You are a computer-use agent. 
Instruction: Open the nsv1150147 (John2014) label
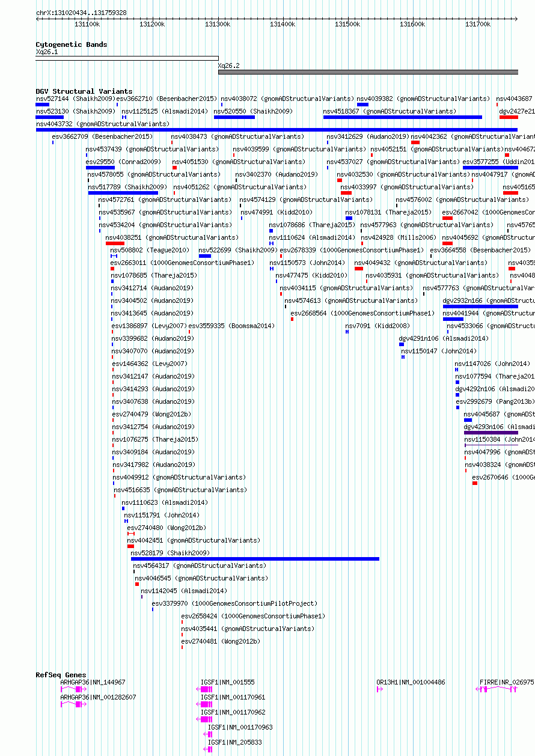[439, 351]
